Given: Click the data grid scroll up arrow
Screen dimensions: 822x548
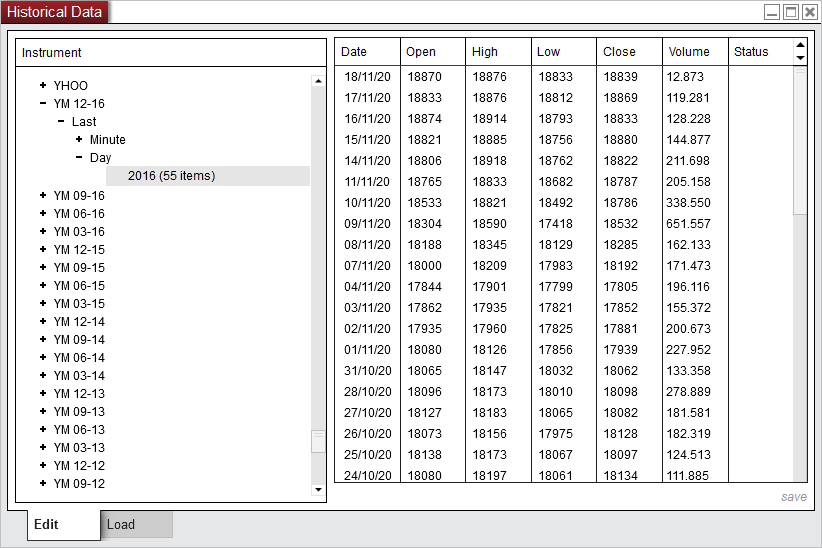Looking at the screenshot, I should pyautogui.click(x=801, y=45).
